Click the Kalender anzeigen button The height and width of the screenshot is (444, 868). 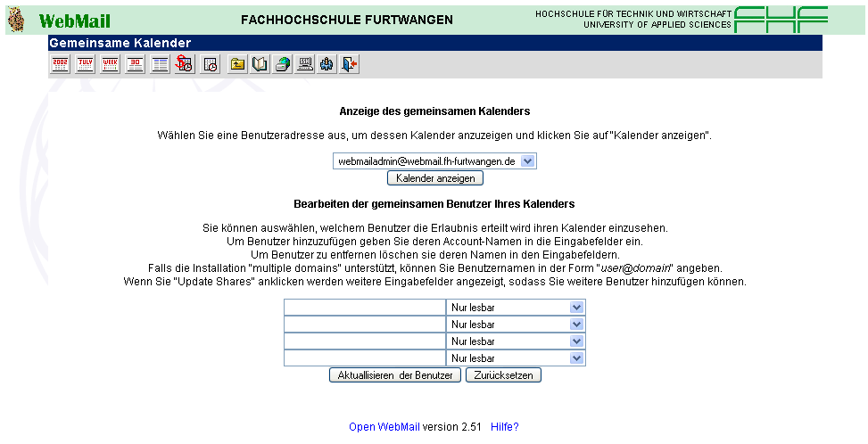click(435, 178)
